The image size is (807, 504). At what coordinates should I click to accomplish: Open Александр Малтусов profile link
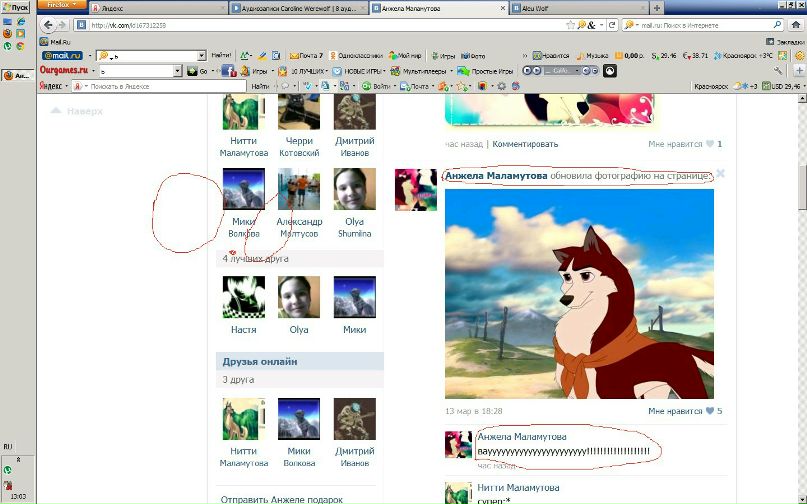click(299, 227)
